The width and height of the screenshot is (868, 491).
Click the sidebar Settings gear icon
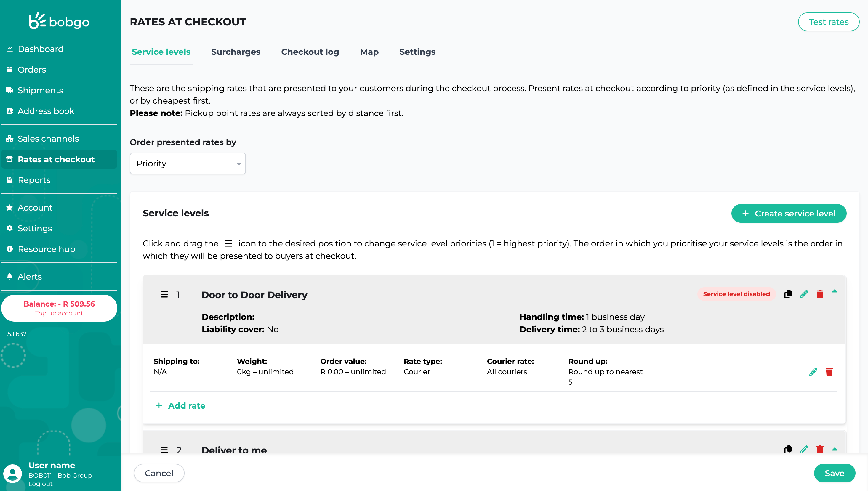(x=9, y=228)
